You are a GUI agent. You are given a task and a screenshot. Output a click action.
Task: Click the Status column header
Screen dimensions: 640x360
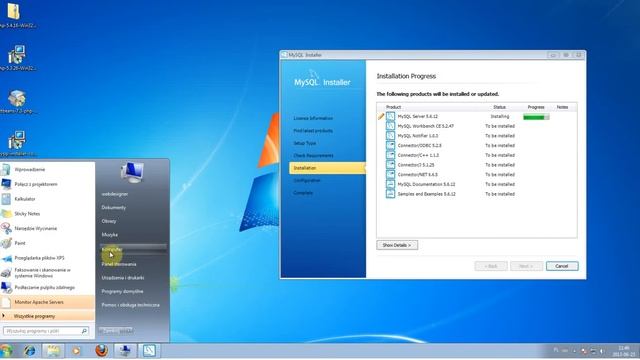pyautogui.click(x=500, y=107)
